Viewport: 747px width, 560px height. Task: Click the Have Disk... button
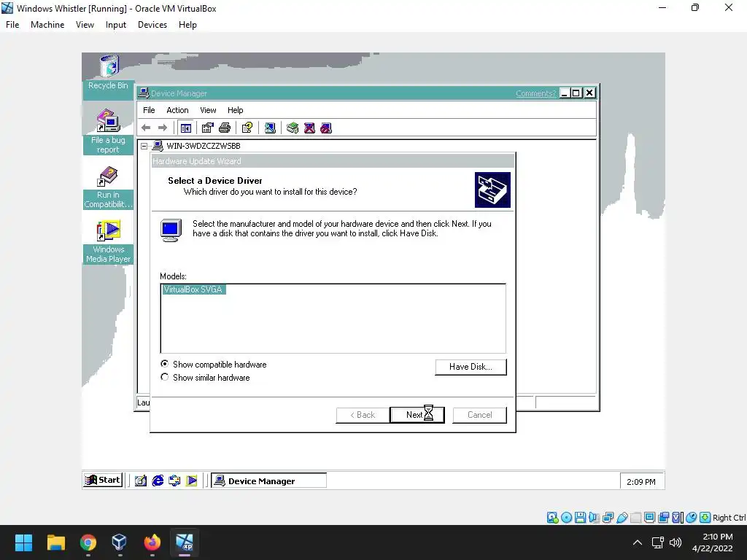(x=471, y=367)
